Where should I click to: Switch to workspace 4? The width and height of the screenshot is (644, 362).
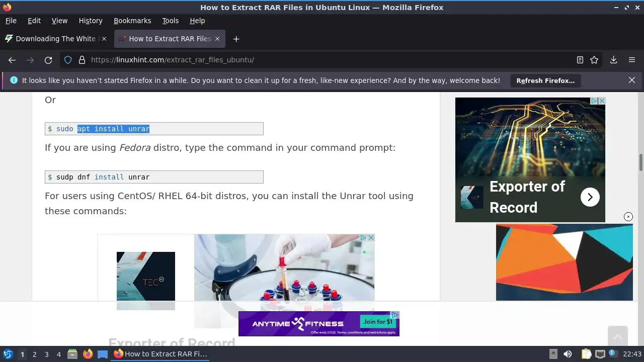pyautogui.click(x=58, y=354)
